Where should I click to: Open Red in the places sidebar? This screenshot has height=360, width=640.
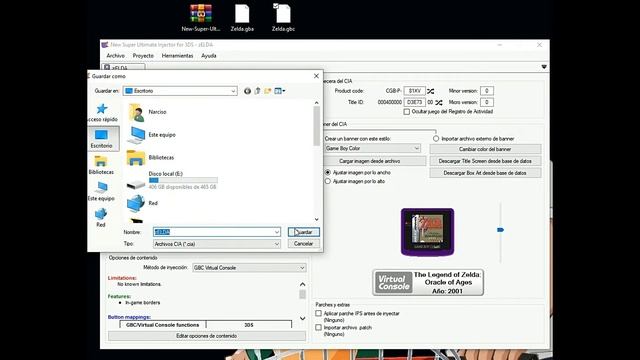(101, 218)
